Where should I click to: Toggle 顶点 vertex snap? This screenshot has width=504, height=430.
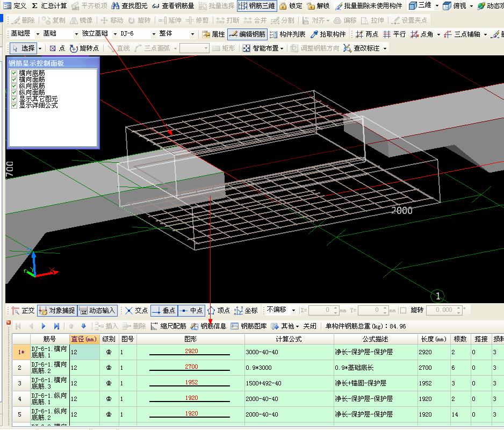click(x=219, y=310)
